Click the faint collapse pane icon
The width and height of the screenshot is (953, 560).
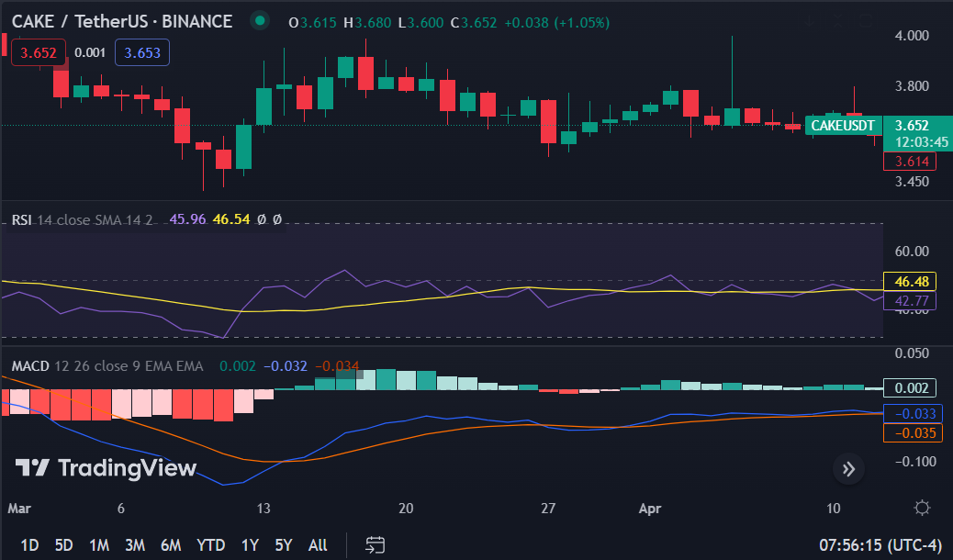(837, 21)
